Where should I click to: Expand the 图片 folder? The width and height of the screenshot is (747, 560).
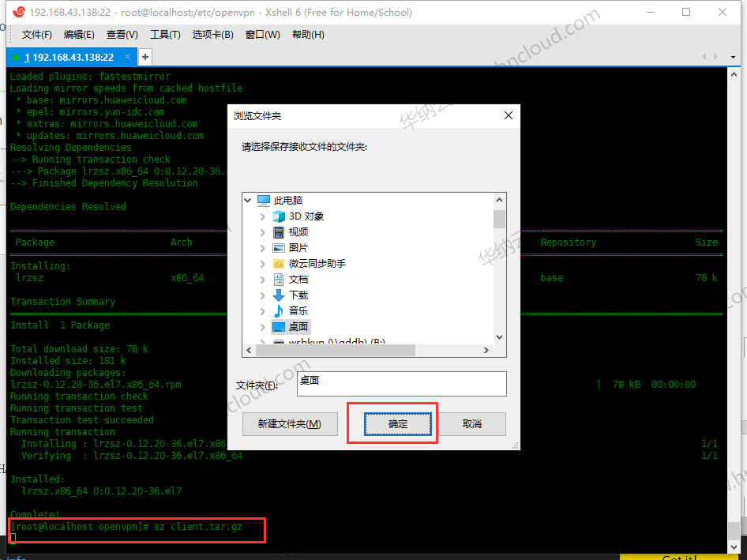point(262,248)
